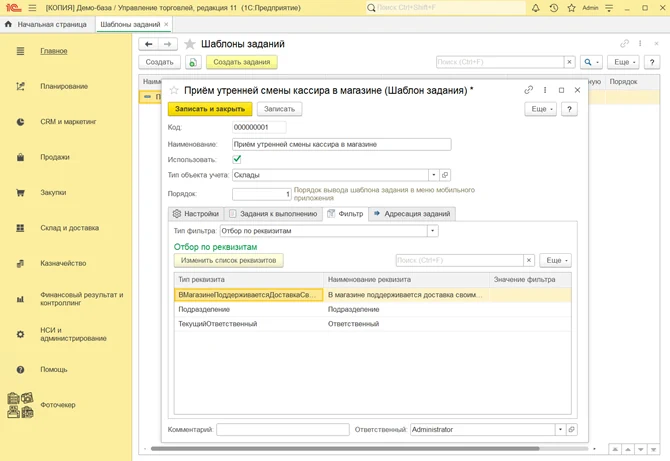The image size is (670, 461).
Task: Open the history clock icon
Action: 553,8
